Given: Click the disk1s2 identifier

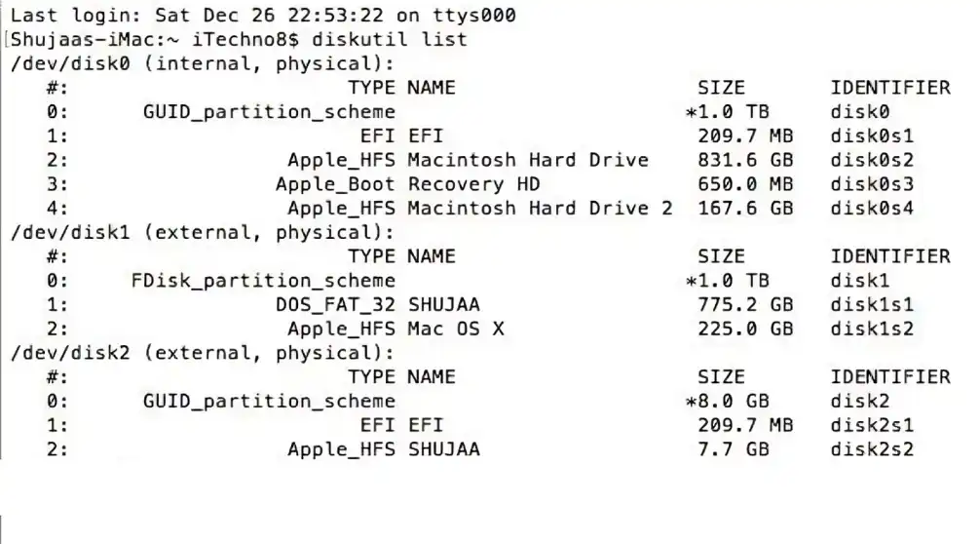Looking at the screenshot, I should (872, 329).
